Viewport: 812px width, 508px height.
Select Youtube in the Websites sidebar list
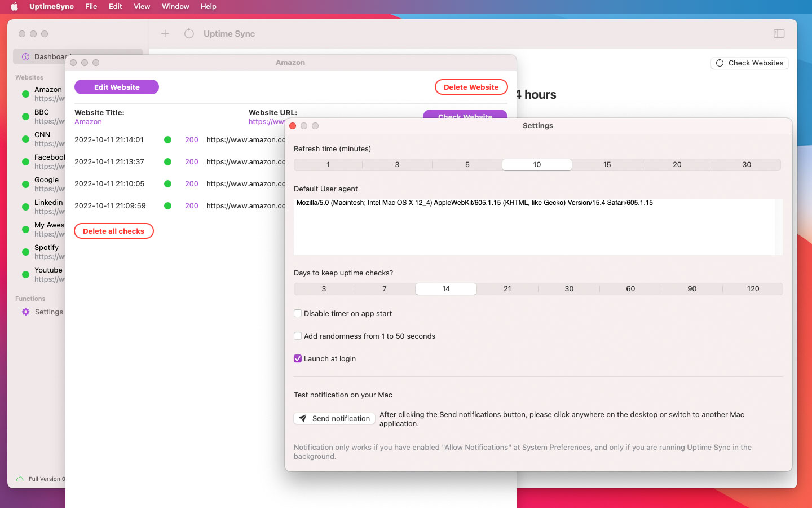tap(48, 270)
